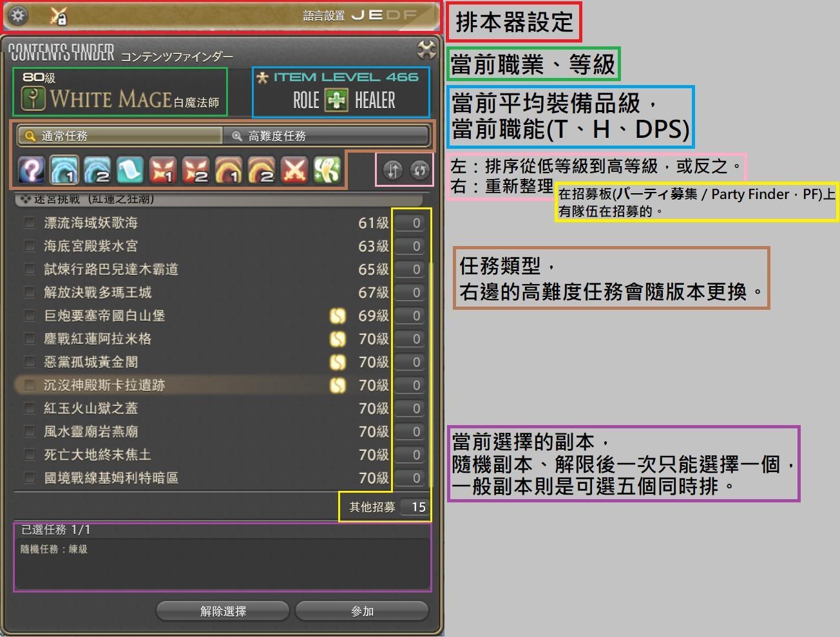Select the Dungeons 2 category icon
Image resolution: width=840 pixels, height=637 pixels.
click(x=97, y=171)
